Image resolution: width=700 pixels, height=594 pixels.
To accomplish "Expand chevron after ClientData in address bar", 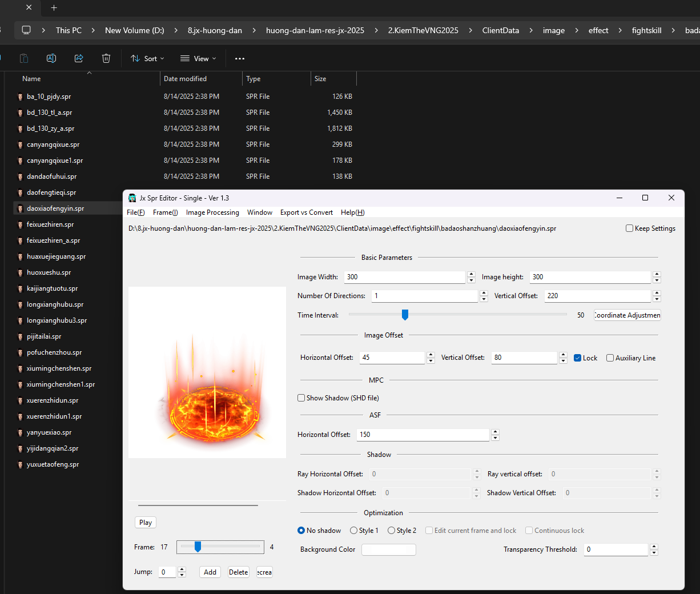I will (531, 30).
